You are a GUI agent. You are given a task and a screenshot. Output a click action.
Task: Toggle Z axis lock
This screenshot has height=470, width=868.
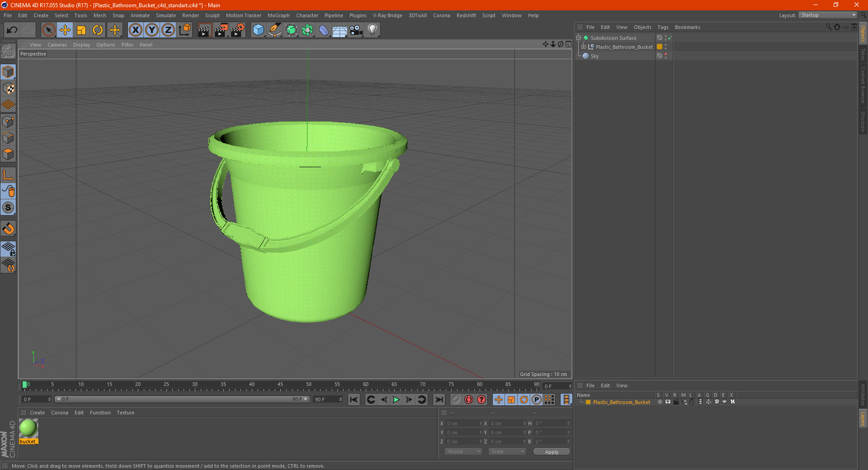[168, 30]
